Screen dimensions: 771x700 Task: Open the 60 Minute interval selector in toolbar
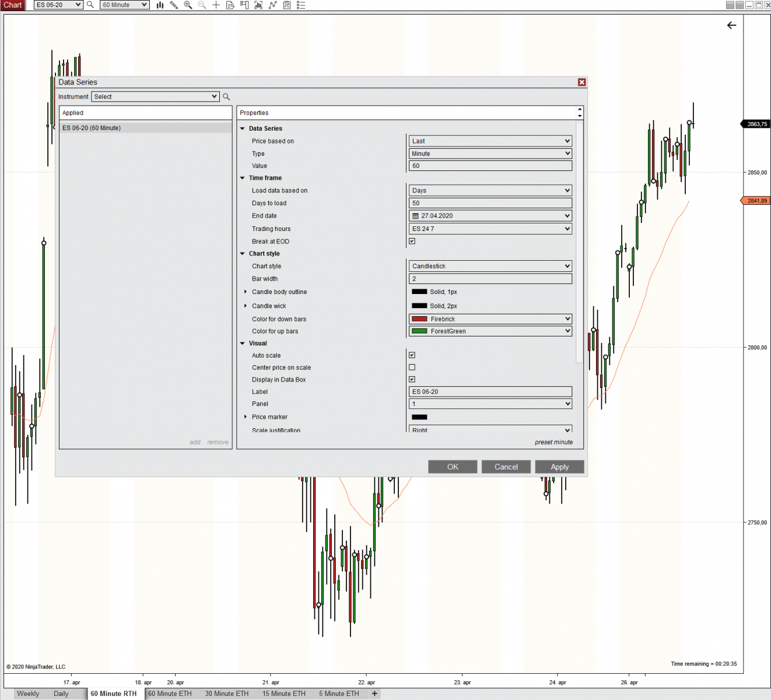(124, 5)
